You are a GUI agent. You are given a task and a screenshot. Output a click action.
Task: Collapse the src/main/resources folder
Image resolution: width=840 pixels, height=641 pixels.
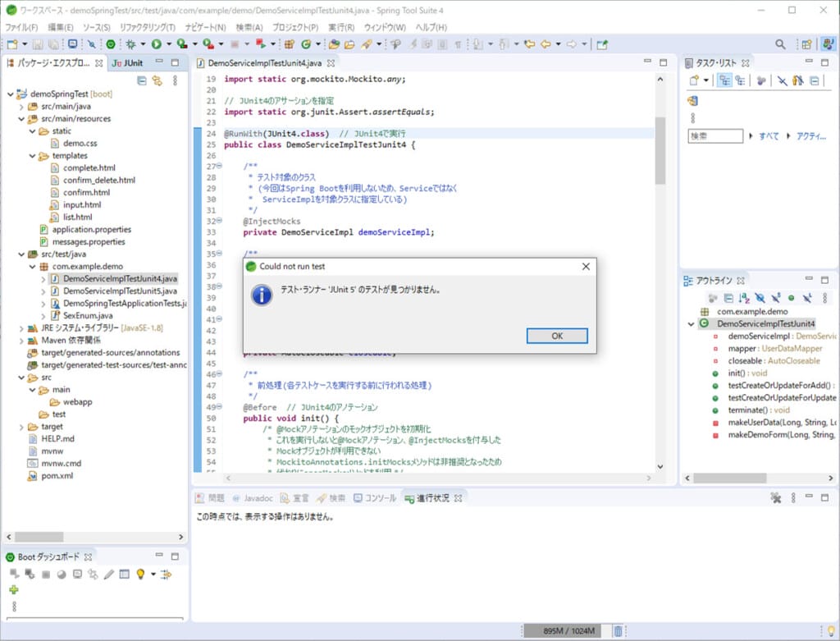pos(21,119)
